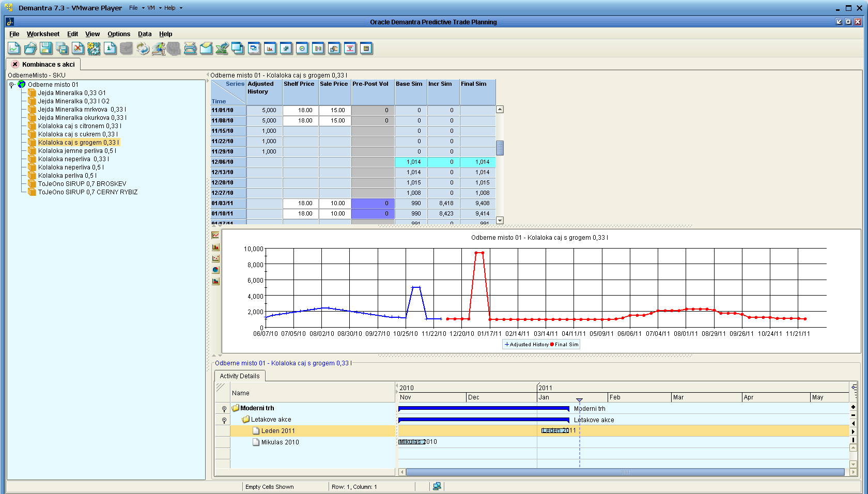The image size is (868, 494).
Task: Select Jejda Mineralka 0,33 G1 tree item
Action: point(72,93)
